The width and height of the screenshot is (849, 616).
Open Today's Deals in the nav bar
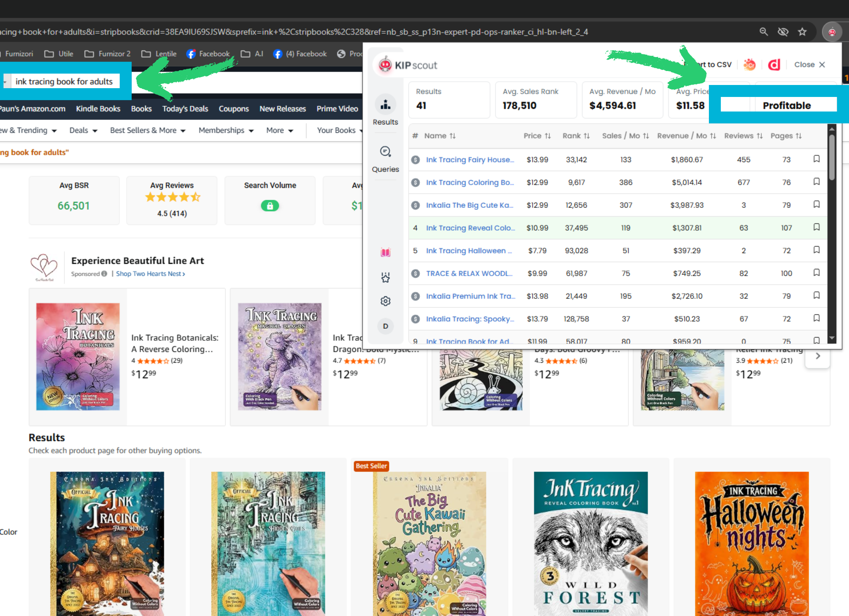tap(185, 109)
